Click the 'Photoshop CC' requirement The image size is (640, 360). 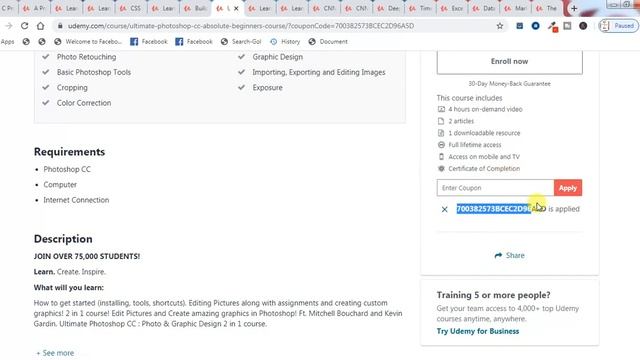tap(67, 169)
